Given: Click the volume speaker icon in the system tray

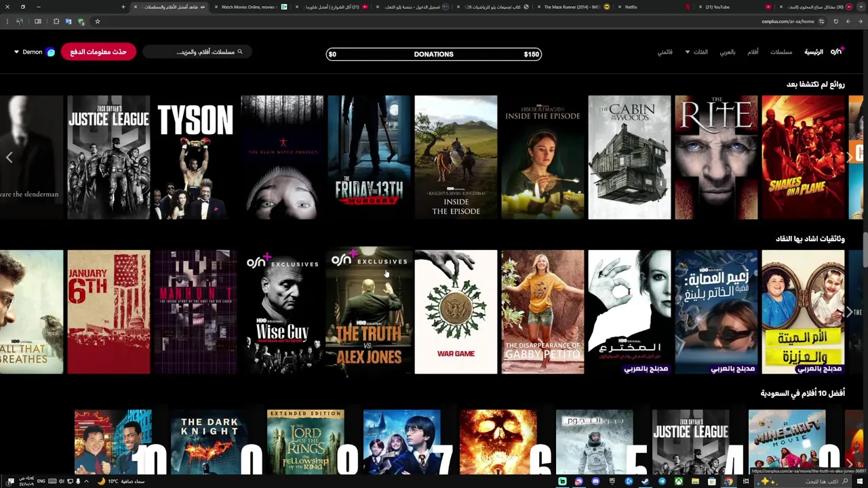Looking at the screenshot, I should [x=62, y=481].
